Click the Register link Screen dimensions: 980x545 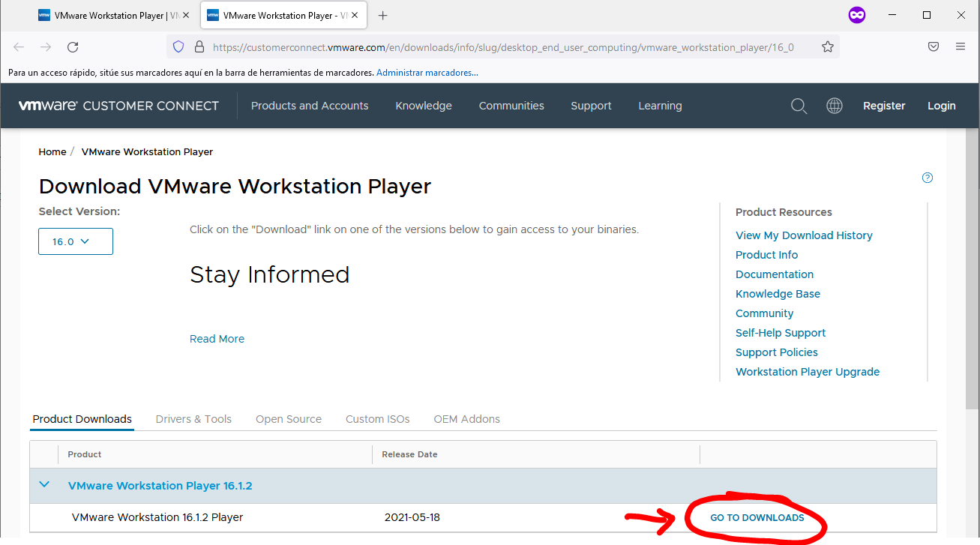point(884,106)
